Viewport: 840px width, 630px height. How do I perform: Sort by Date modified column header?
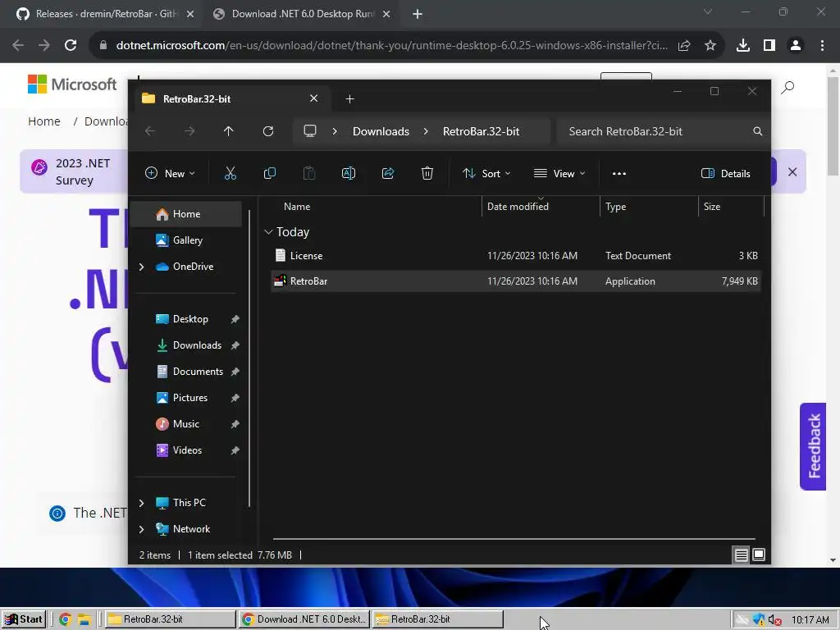pyautogui.click(x=518, y=207)
